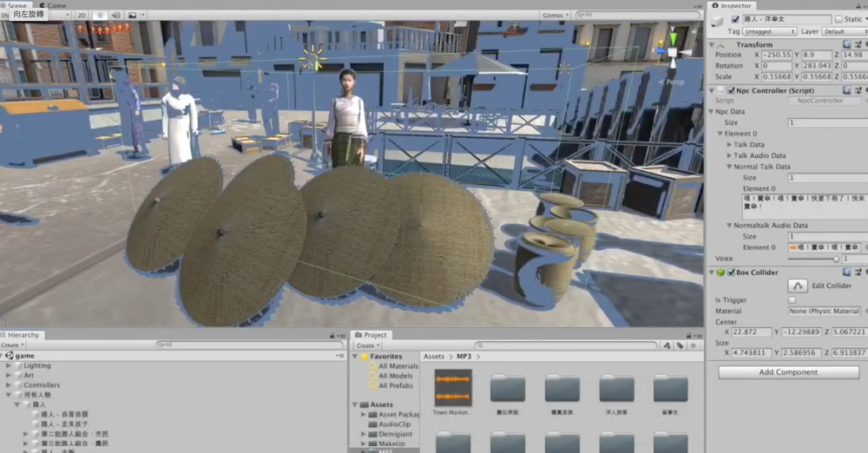Collapse Normal Talk Data foldout

click(729, 167)
